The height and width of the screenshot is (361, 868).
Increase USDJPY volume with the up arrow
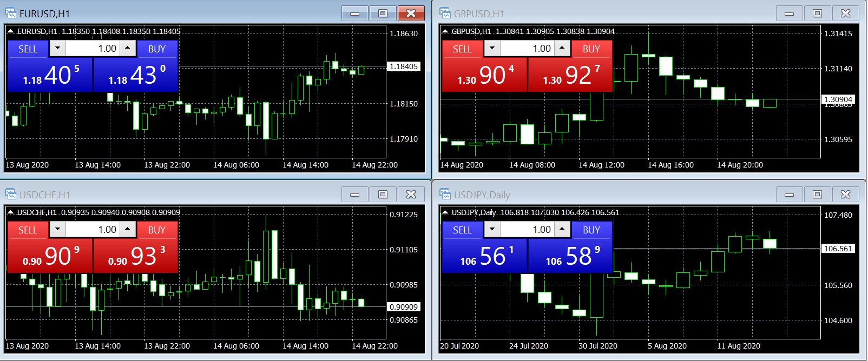[562, 230]
